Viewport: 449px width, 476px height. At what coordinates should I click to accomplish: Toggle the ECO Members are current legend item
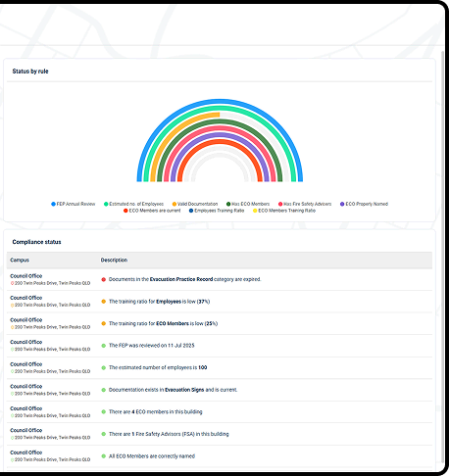(x=152, y=211)
